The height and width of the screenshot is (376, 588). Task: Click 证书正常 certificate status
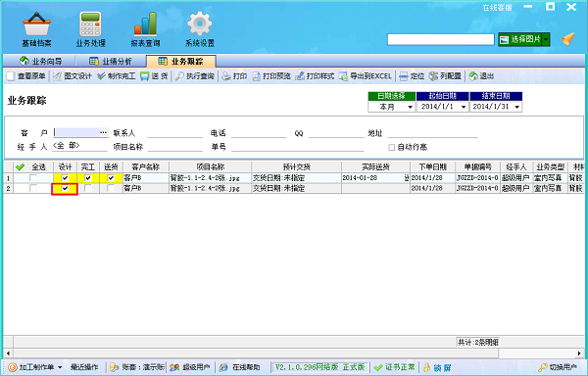pos(395,367)
